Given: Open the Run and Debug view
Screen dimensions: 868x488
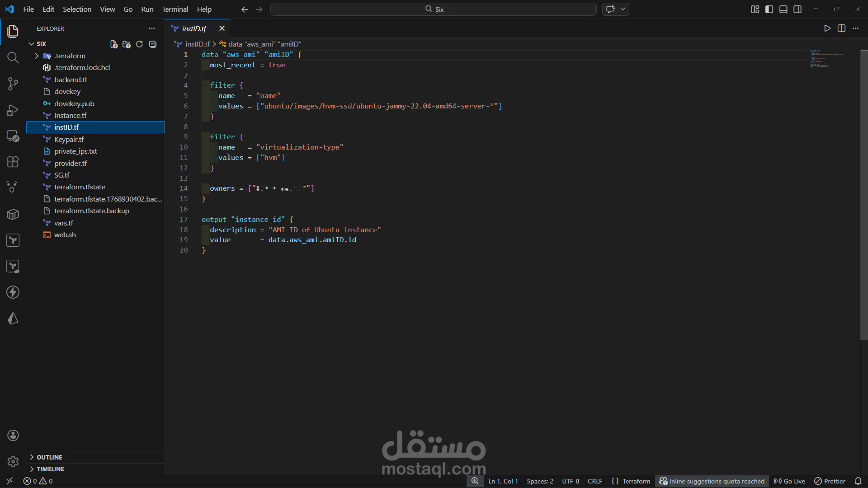Looking at the screenshot, I should 13,110.
